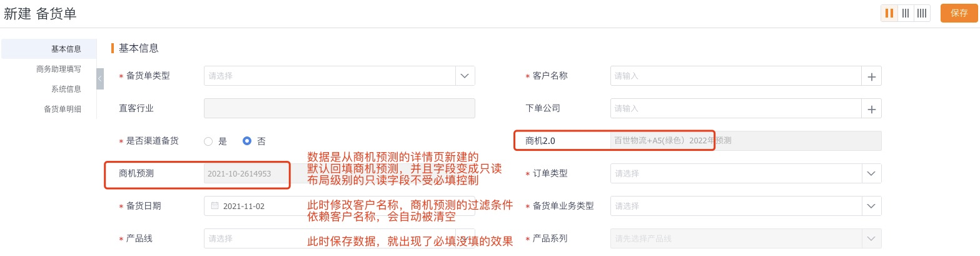This screenshot has height=256, width=980.
Task: Select 否 for 是否渠道备货
Action: [x=247, y=141]
